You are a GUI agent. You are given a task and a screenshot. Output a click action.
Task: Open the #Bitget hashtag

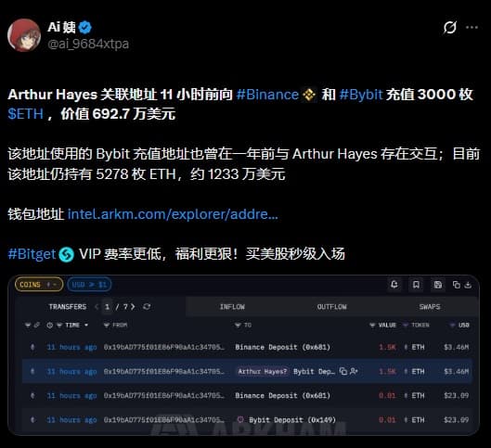click(32, 254)
